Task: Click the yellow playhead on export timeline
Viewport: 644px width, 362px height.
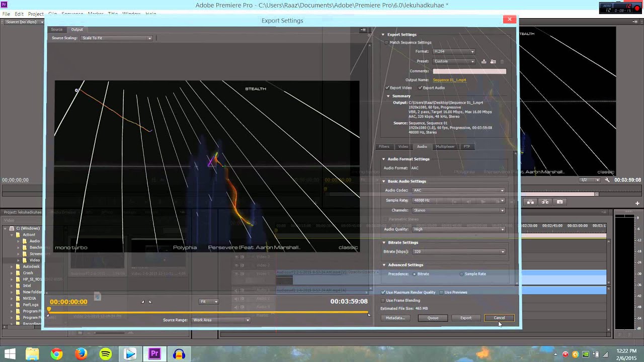Action: (49, 310)
